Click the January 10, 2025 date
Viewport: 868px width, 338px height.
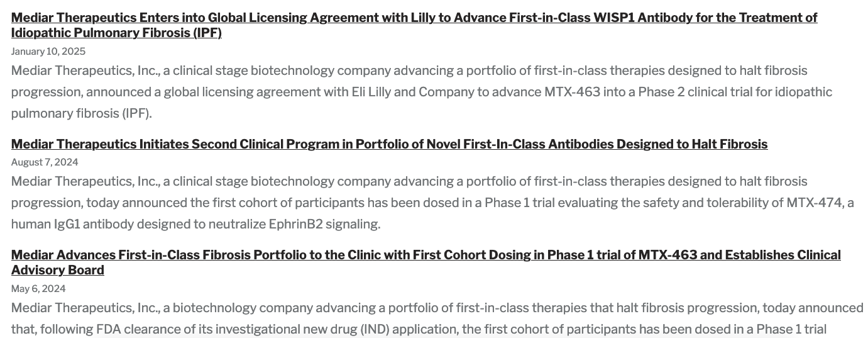tap(48, 51)
